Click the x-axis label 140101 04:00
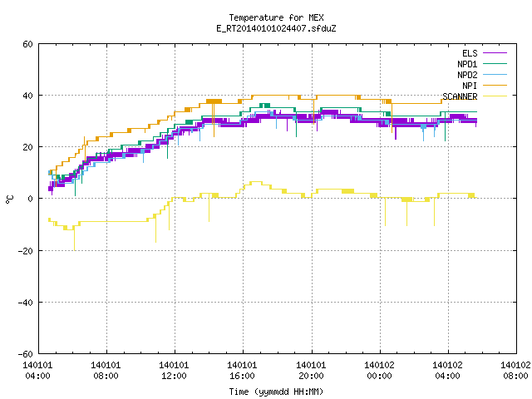 37,371
